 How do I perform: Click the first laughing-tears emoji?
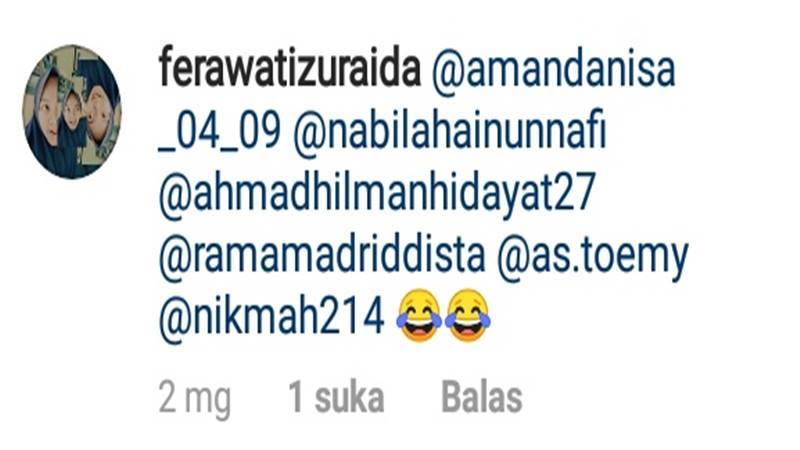tap(419, 316)
